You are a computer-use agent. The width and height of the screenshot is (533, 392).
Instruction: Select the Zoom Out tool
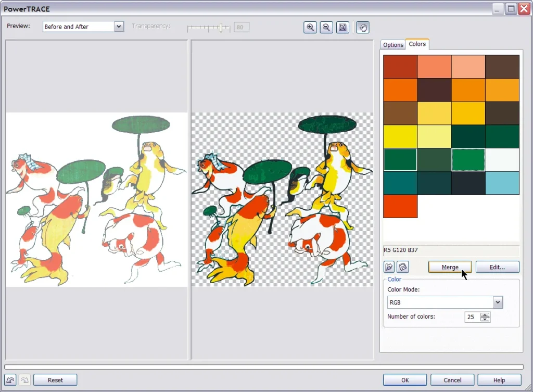(x=326, y=27)
